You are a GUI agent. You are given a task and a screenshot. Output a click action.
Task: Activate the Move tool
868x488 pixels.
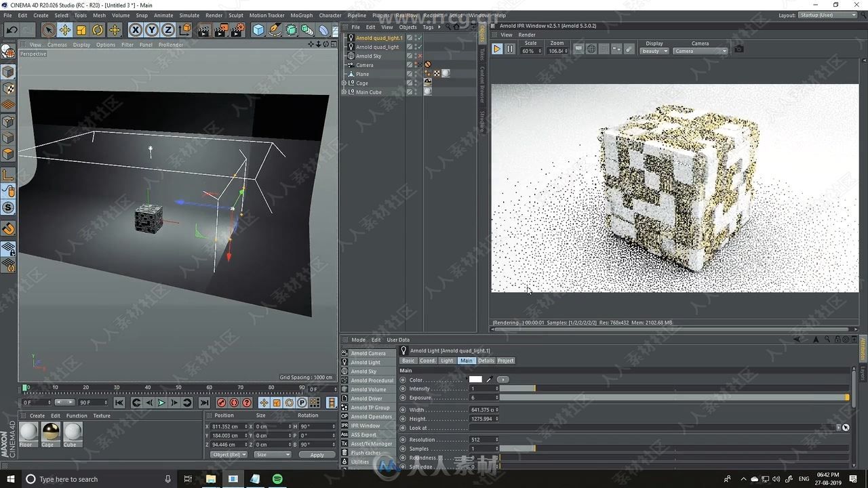pyautogui.click(x=65, y=30)
